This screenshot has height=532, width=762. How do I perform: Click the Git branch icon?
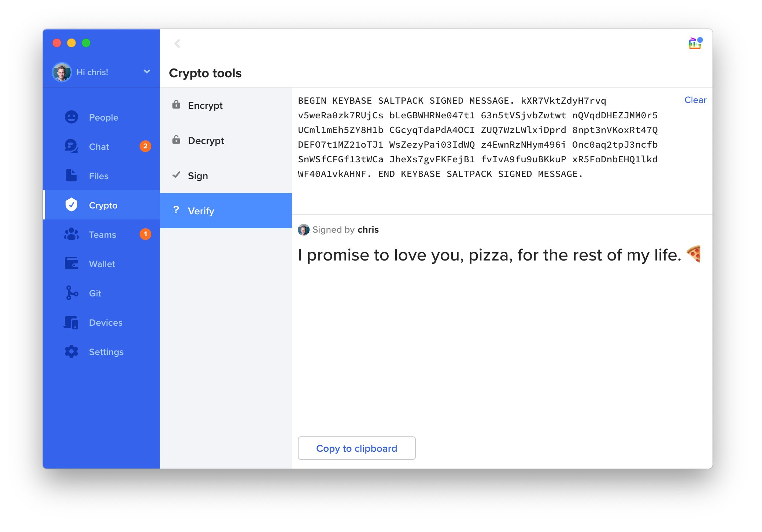(x=72, y=293)
